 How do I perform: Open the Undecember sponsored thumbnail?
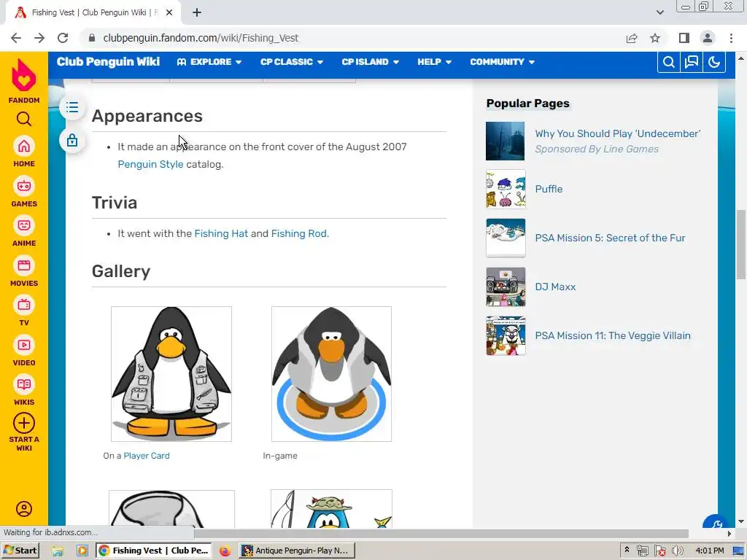(x=506, y=141)
